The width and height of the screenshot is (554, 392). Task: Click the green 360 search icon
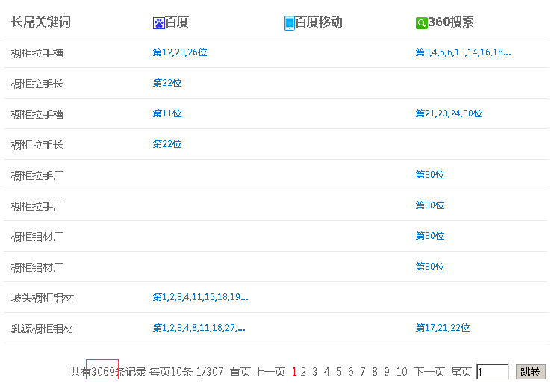click(422, 23)
